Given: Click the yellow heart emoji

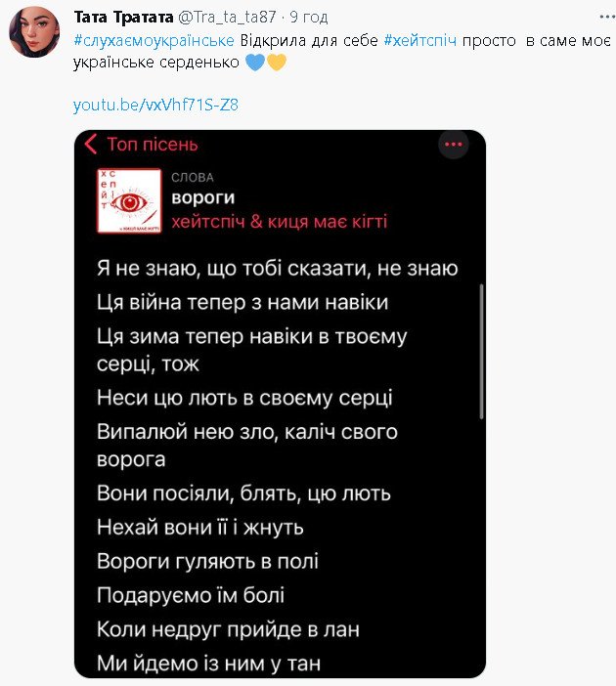Looking at the screenshot, I should (276, 64).
